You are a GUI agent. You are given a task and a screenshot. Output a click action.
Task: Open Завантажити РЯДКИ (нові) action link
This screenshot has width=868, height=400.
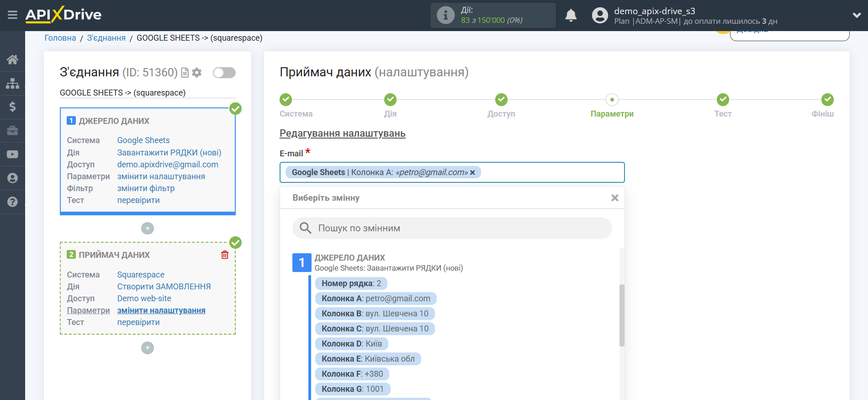(169, 153)
